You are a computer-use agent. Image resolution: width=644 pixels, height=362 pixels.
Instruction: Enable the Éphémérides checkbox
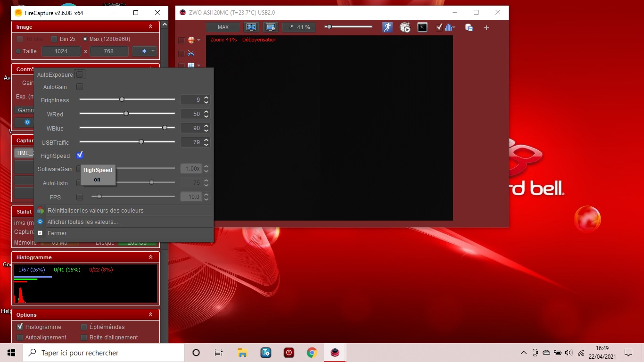84,327
